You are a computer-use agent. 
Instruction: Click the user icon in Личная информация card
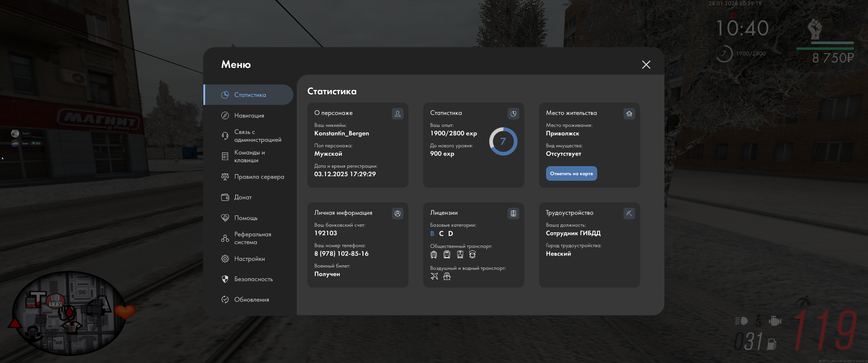coord(397,214)
